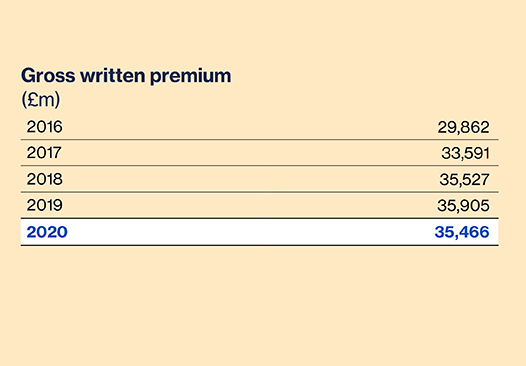The height and width of the screenshot is (366, 526).
Task: Select the 35,527 value
Action: click(464, 179)
